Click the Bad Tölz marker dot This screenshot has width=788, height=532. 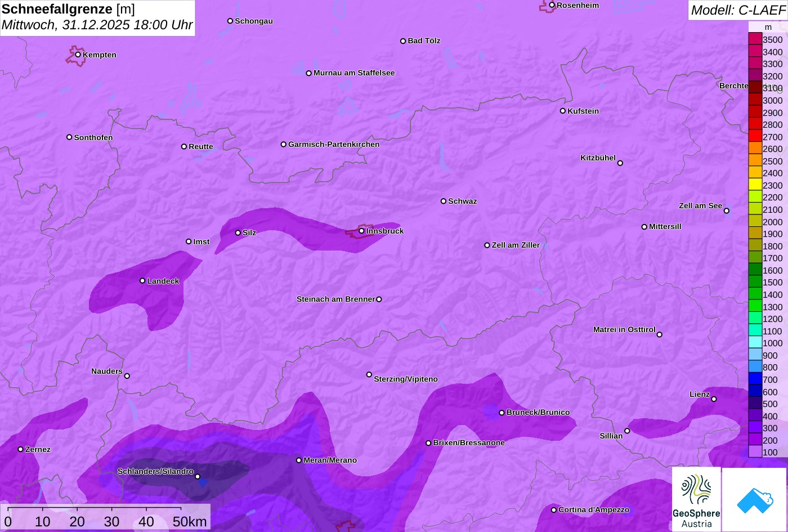(x=403, y=41)
